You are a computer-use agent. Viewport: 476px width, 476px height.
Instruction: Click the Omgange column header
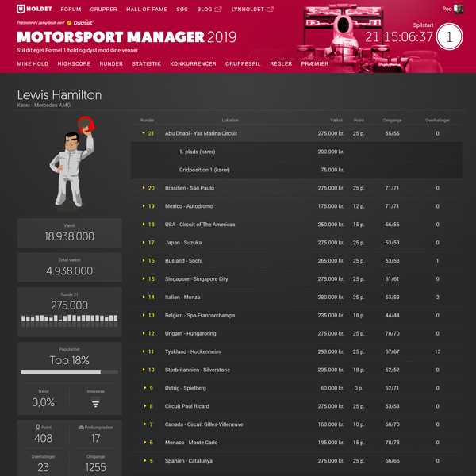coord(392,121)
